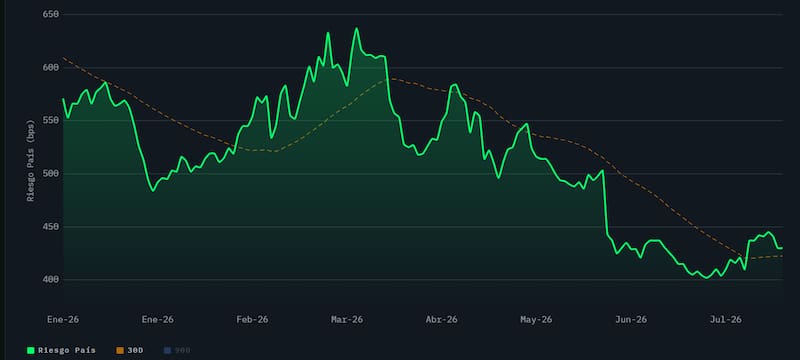Click the 450 y-axis label
The height and width of the screenshot is (360, 800).
point(51,226)
